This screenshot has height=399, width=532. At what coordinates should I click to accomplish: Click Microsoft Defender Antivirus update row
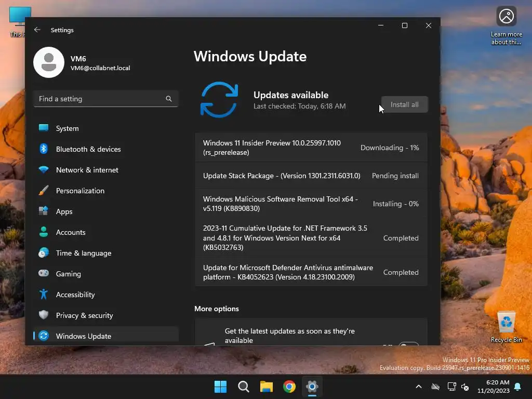[x=311, y=272]
